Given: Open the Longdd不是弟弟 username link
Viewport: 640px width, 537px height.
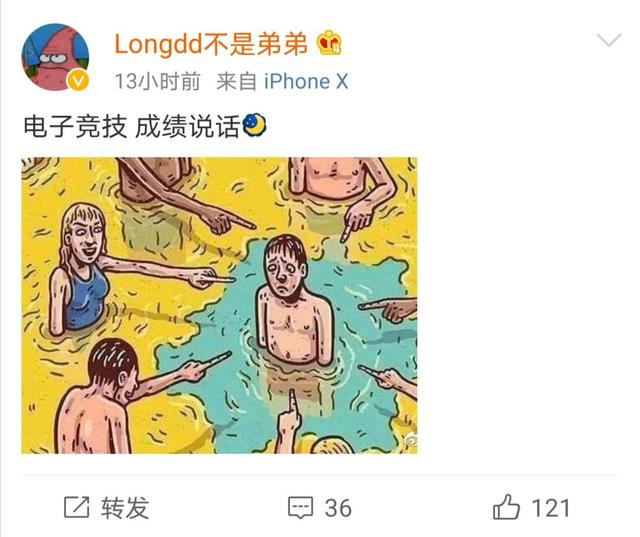Looking at the screenshot, I should point(211,44).
